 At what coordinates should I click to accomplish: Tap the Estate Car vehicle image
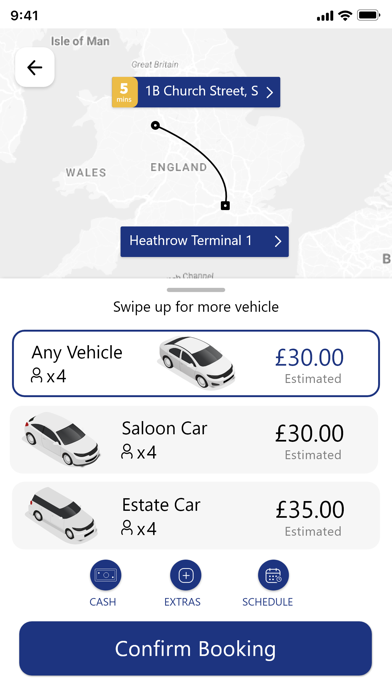coord(62,515)
